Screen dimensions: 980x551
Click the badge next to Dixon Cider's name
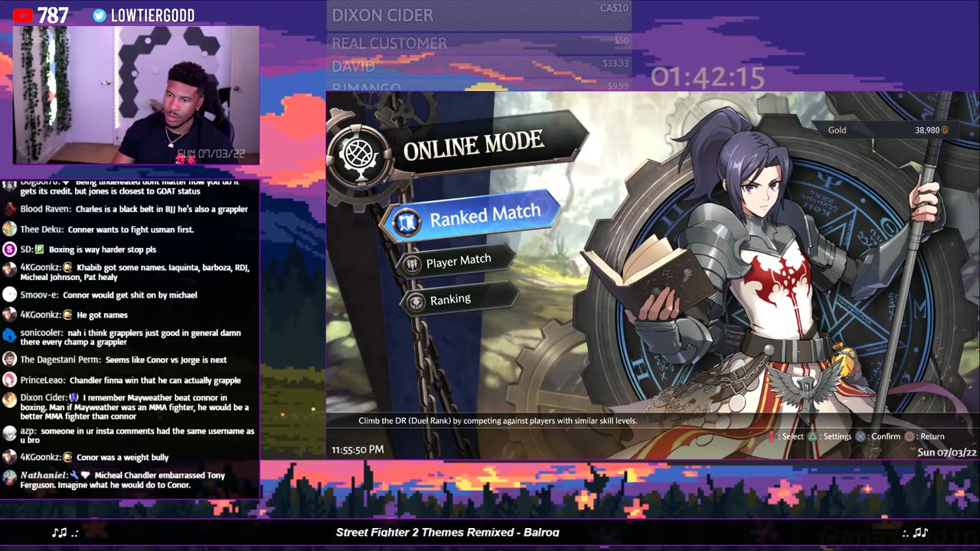(x=73, y=398)
